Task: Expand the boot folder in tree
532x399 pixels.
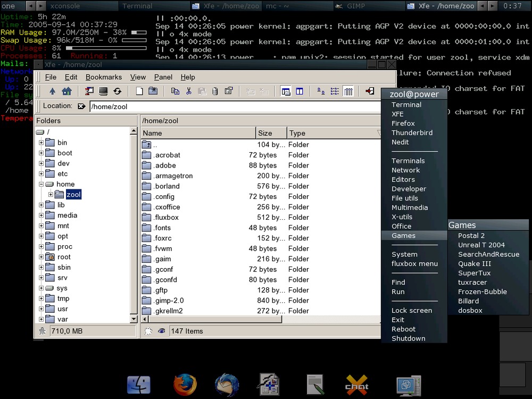Action: 41,153
